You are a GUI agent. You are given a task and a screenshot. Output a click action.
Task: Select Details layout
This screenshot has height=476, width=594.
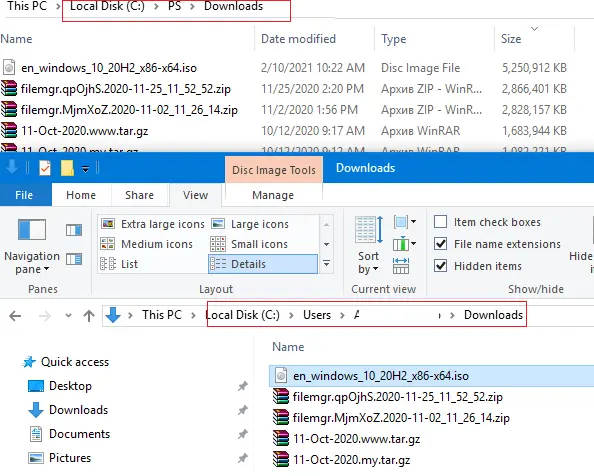[263, 264]
